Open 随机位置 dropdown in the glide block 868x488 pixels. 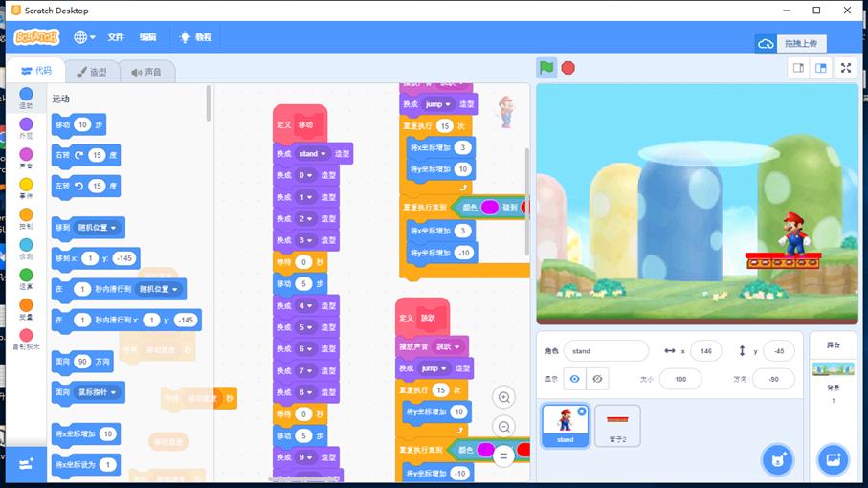click(x=159, y=289)
